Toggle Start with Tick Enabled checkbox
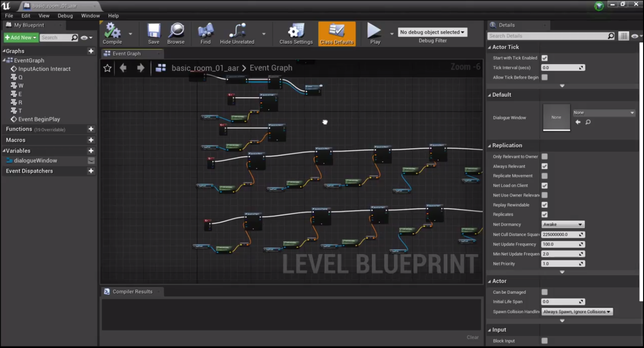This screenshot has height=348, width=644. point(544,58)
